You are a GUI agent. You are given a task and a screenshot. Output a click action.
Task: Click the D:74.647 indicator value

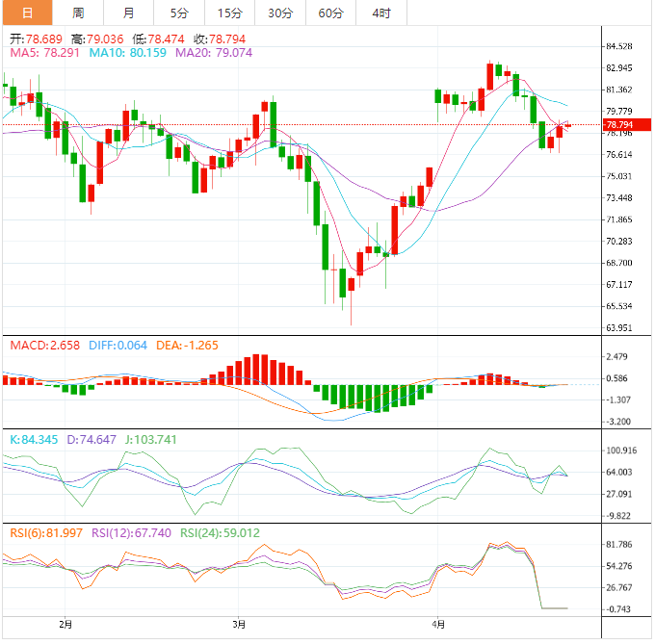coord(92,440)
